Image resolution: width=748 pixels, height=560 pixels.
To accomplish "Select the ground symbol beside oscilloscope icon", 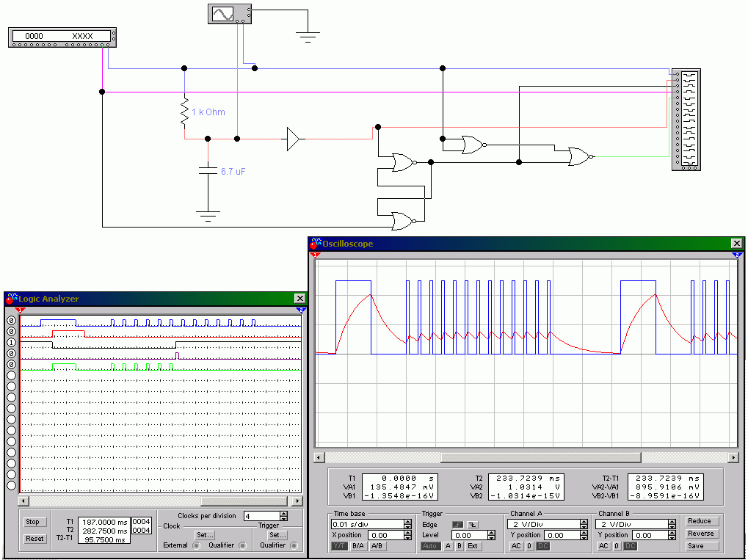I will pos(308,35).
